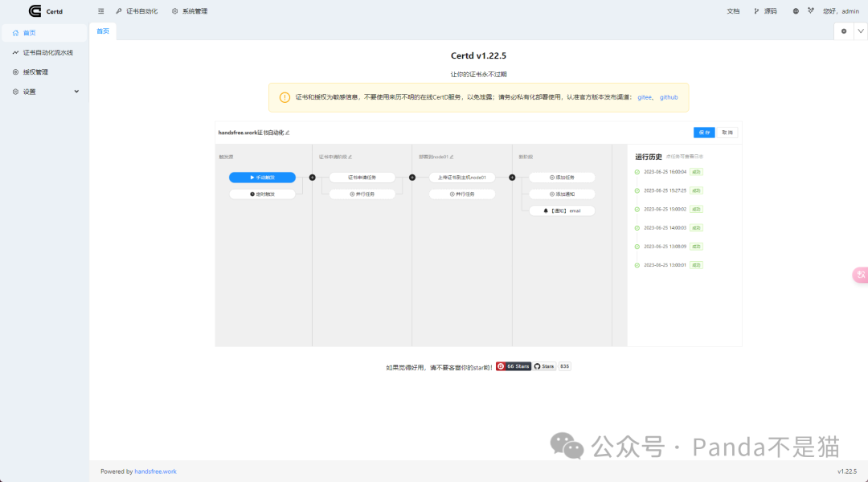Click 添加任务 in the new stage

(562, 178)
